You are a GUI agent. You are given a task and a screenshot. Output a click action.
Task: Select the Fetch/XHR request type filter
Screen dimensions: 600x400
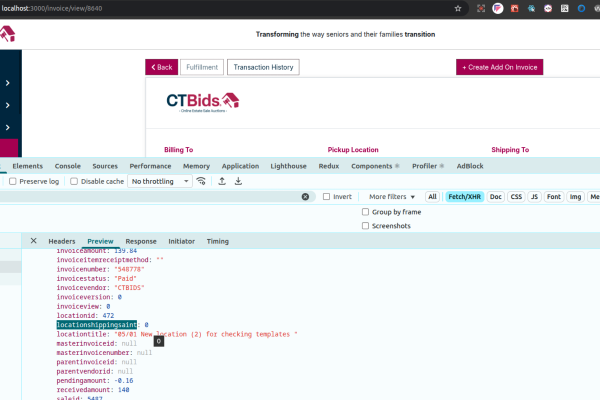463,197
